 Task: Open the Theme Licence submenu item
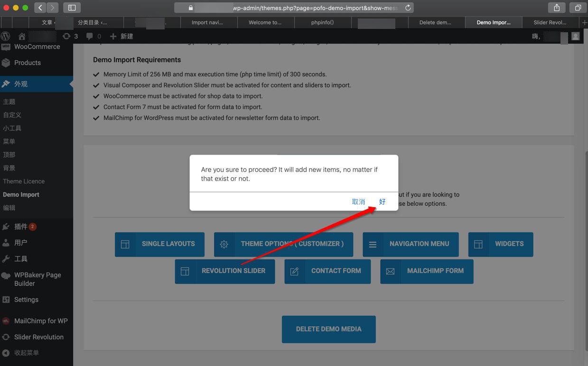24,181
